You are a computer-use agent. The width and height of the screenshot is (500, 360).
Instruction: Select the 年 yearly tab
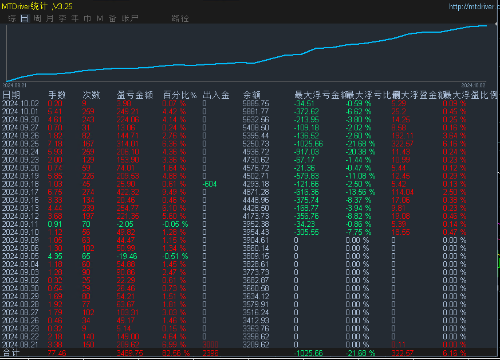75,18
